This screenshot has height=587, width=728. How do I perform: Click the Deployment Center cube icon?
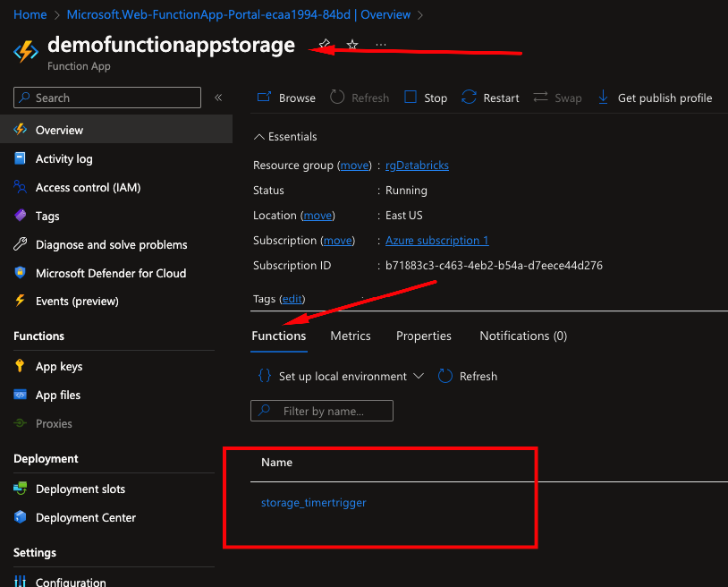[20, 517]
